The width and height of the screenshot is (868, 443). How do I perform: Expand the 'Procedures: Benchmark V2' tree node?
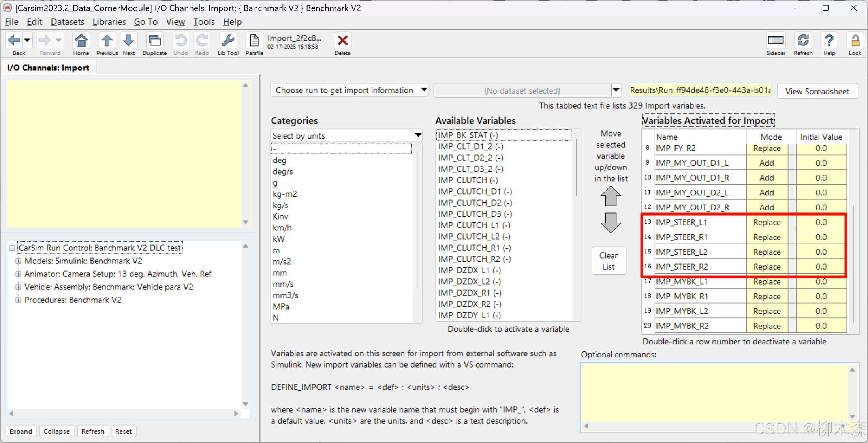(x=18, y=300)
